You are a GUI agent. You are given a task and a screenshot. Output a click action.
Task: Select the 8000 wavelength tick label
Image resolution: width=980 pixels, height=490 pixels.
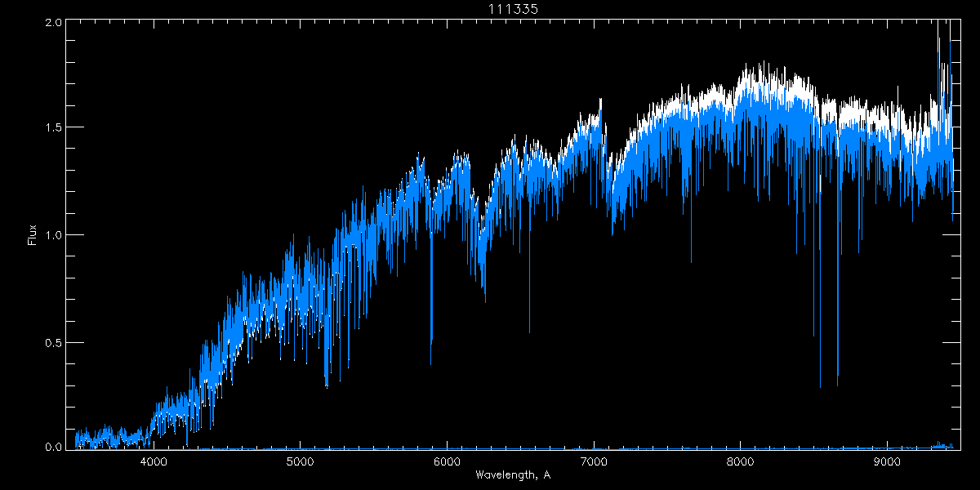click(x=740, y=462)
